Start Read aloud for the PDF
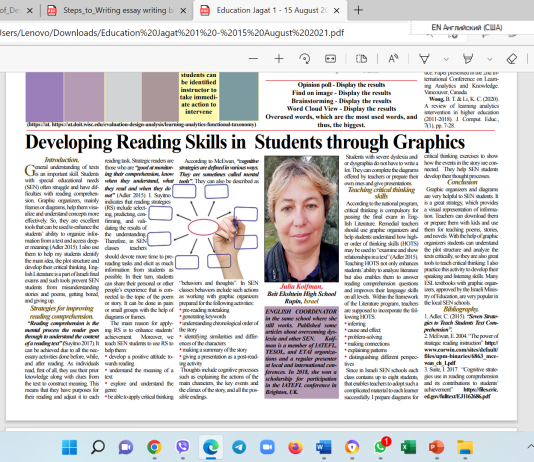The width and height of the screenshot is (534, 462). (x=393, y=59)
